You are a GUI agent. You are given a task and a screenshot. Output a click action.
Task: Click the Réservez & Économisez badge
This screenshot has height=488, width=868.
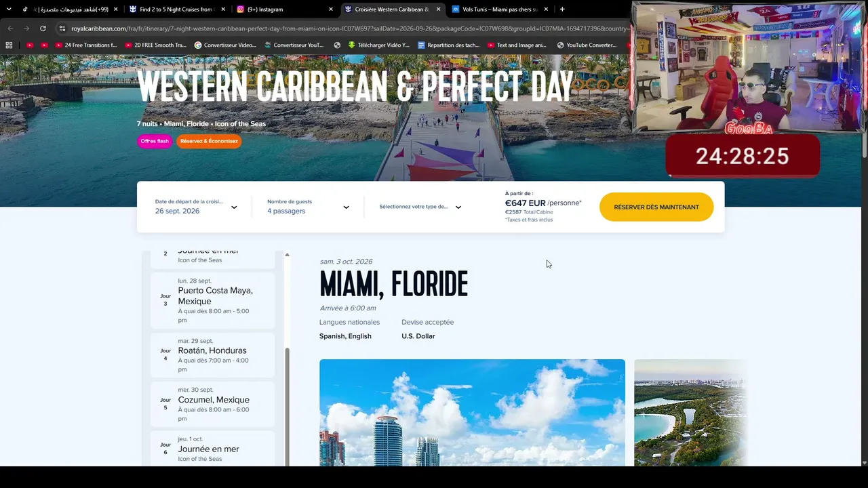coord(209,141)
